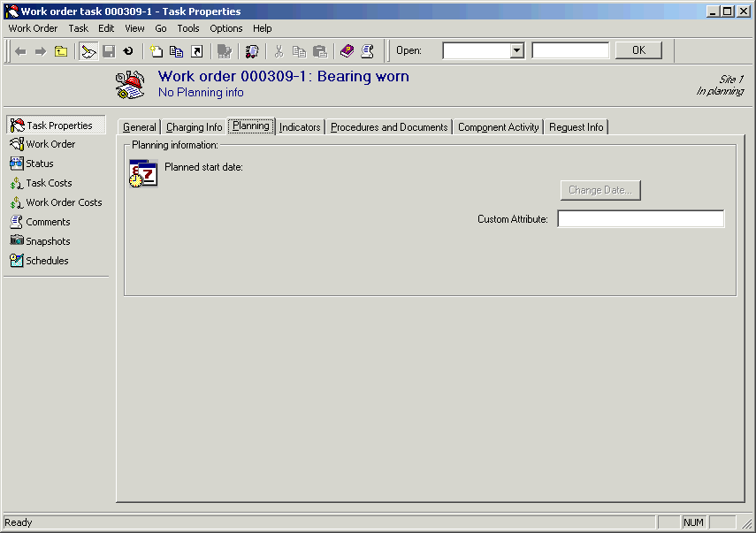Click the Open combo box field
Viewport: 756px width, 533px height.
pos(484,50)
